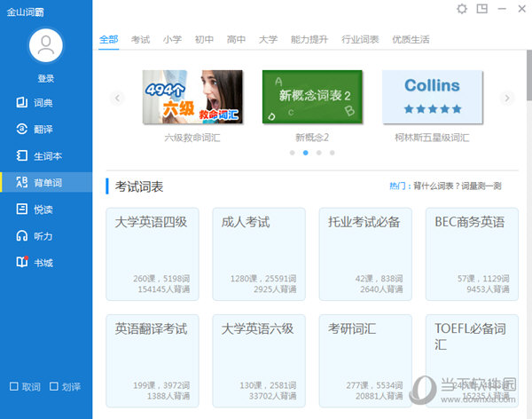532x419 pixels.
Task: Switch to mini window mode icon
Action: [x=481, y=9]
